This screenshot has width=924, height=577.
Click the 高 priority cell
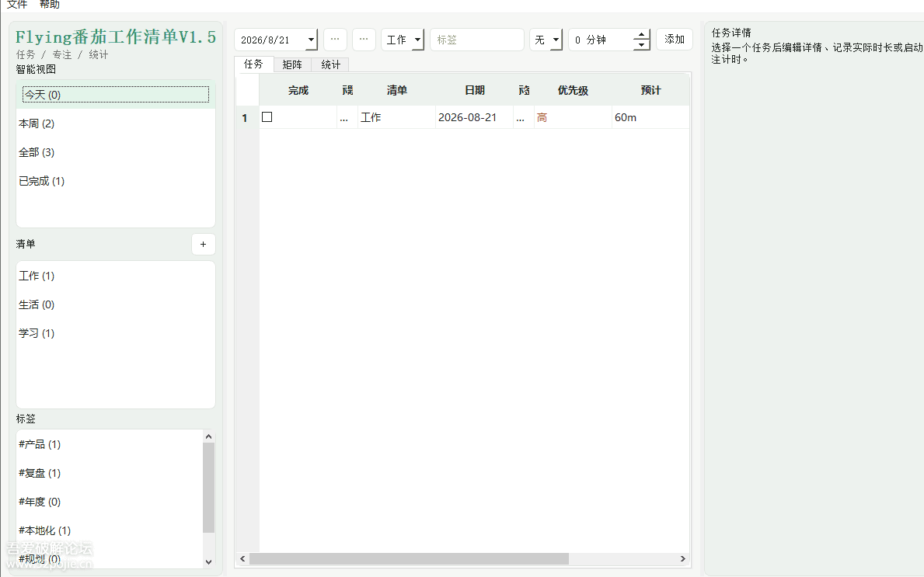(573, 117)
